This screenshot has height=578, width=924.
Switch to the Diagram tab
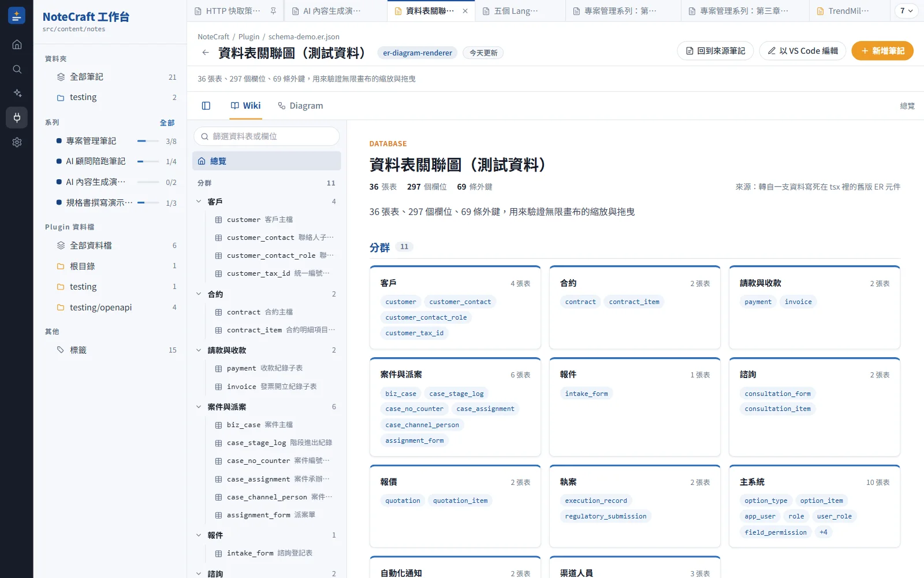click(300, 106)
